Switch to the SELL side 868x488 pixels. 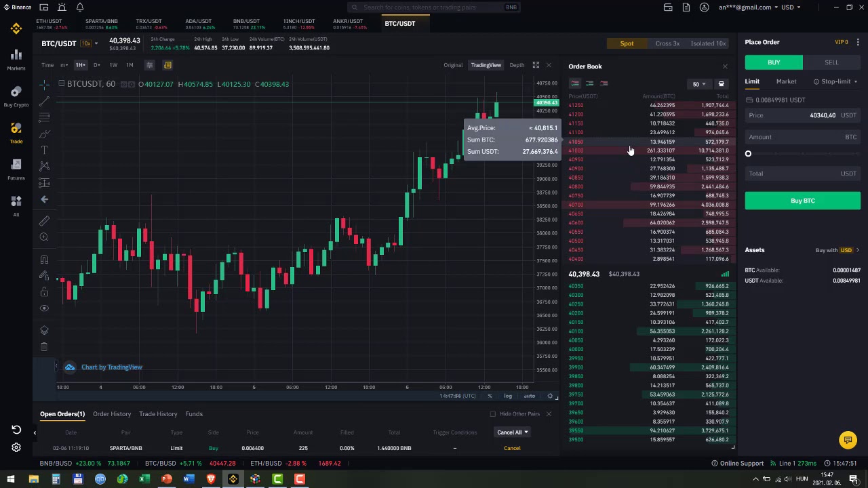831,62
